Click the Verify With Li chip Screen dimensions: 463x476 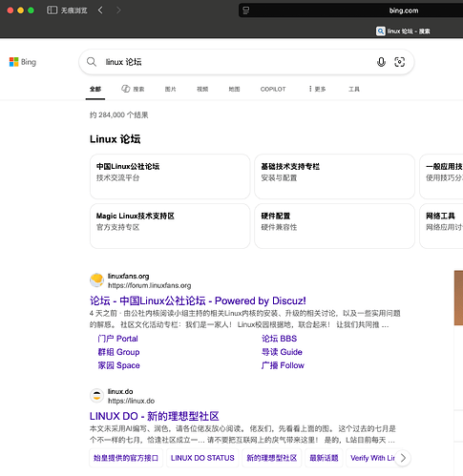pyautogui.click(x=371, y=458)
